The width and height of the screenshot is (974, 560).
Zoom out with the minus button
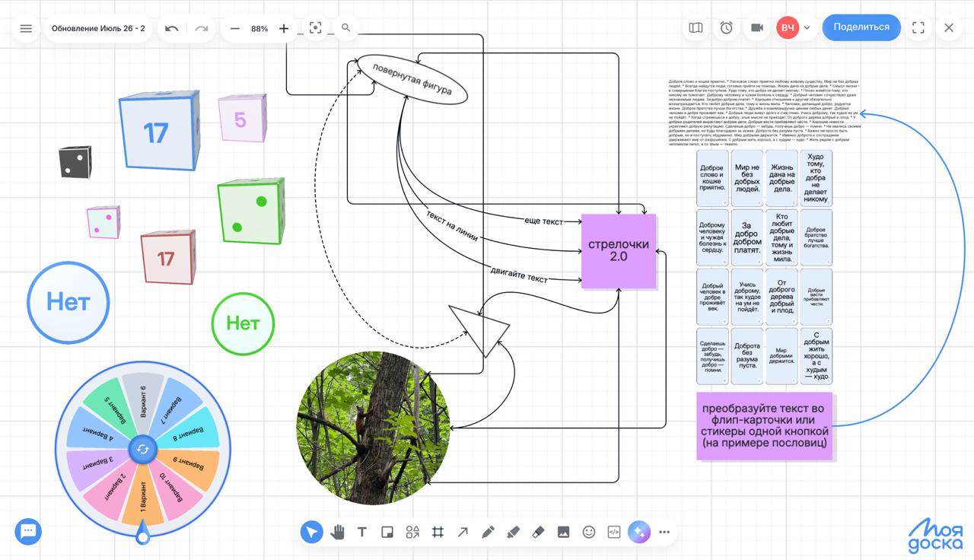235,29
